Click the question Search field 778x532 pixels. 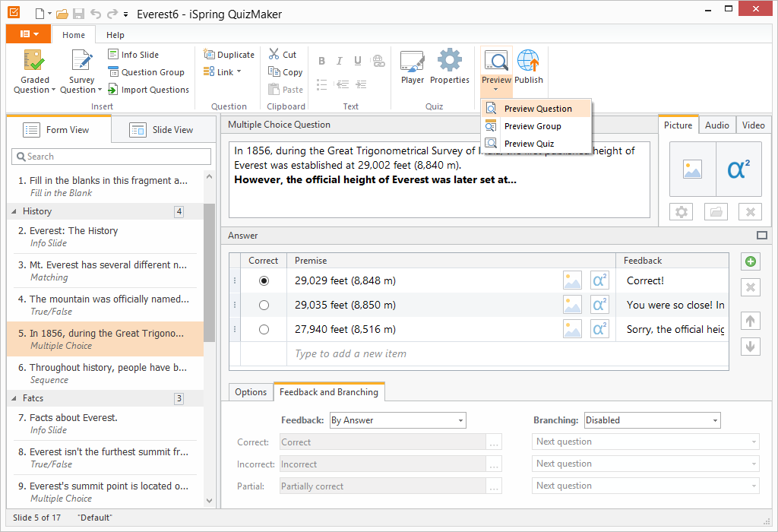pos(111,157)
